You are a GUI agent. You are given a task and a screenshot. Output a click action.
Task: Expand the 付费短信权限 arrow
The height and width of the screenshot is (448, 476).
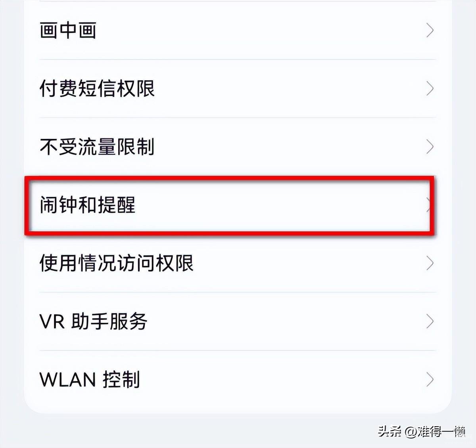point(430,88)
